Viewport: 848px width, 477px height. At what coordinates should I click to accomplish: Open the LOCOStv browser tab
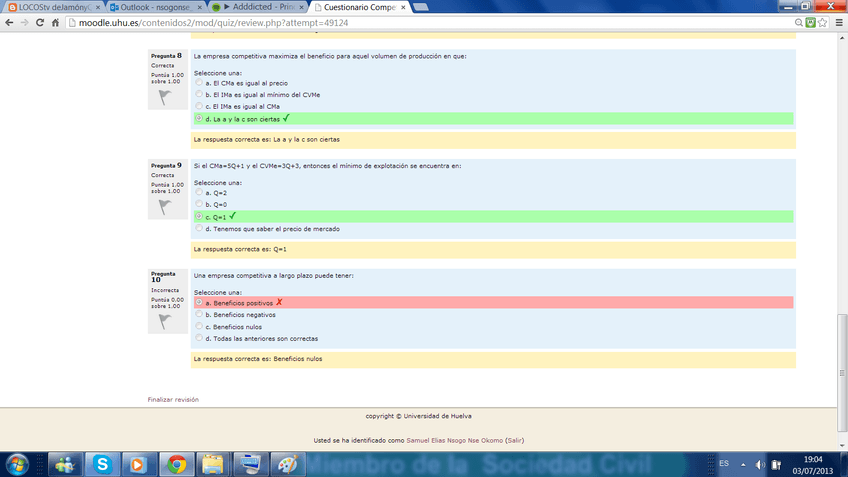click(48, 6)
